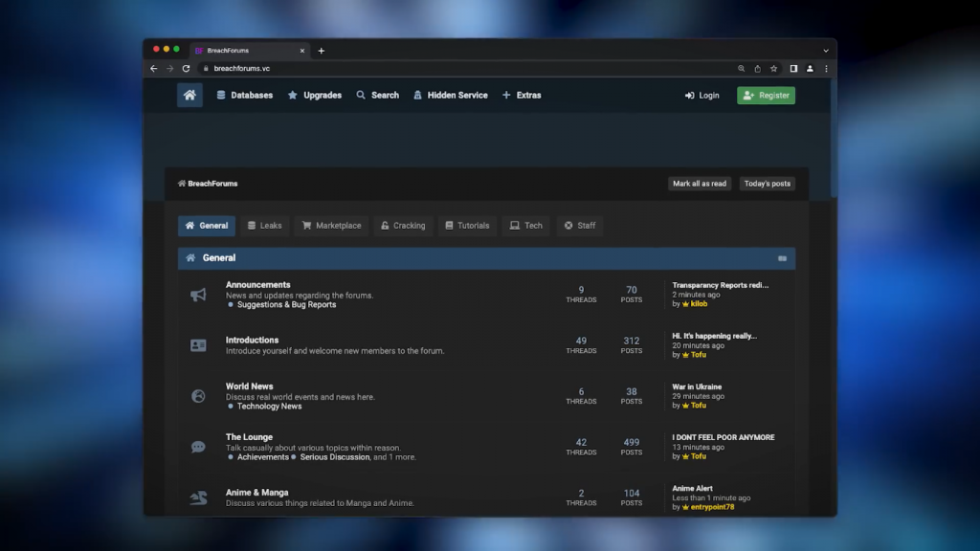This screenshot has width=980, height=551.
Task: Open the browser profile icon
Action: coord(810,69)
